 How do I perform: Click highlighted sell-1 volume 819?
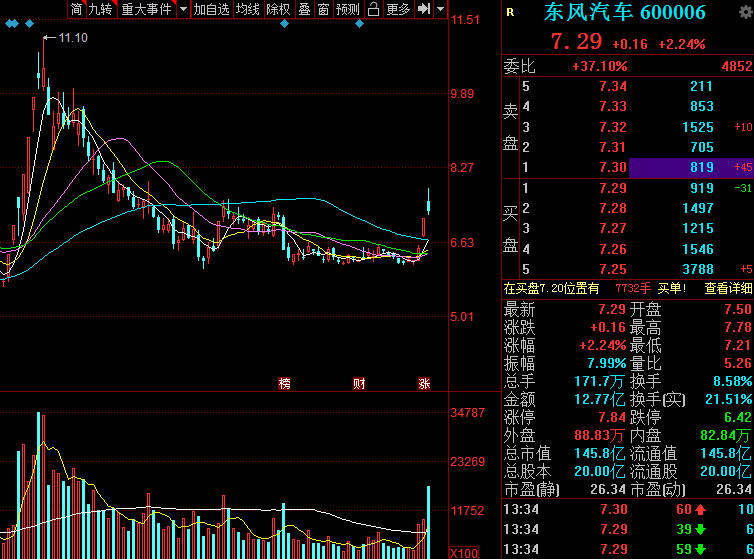click(x=702, y=167)
